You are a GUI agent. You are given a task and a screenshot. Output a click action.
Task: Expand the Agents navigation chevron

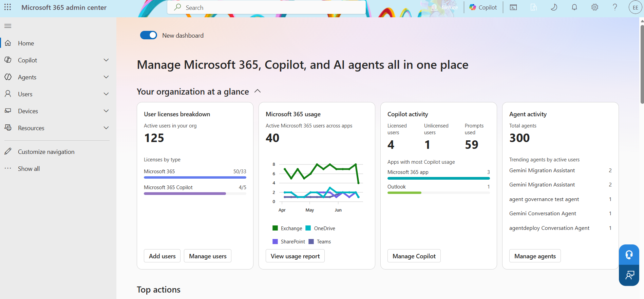click(x=106, y=77)
